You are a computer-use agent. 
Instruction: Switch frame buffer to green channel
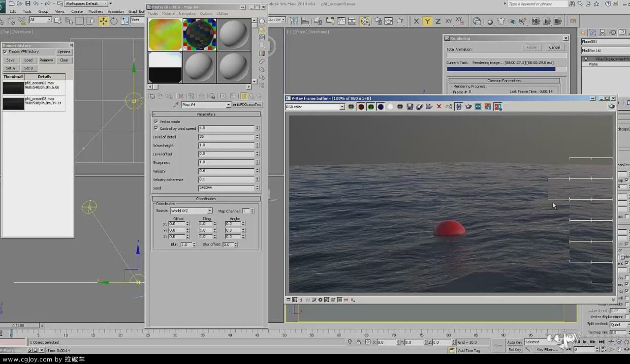coord(371,107)
